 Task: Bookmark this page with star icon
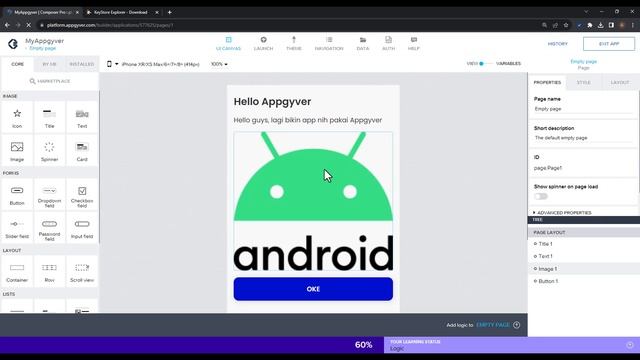click(x=566, y=25)
